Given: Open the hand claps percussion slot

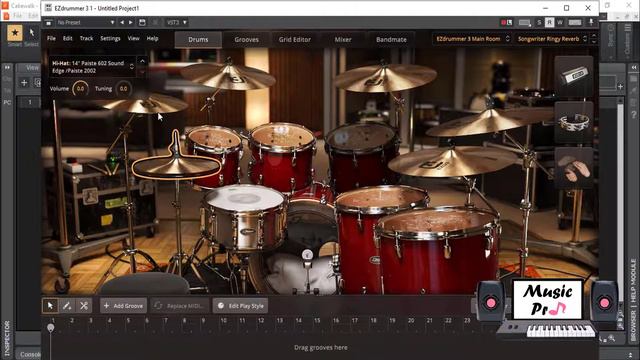Looking at the screenshot, I should click(574, 168).
